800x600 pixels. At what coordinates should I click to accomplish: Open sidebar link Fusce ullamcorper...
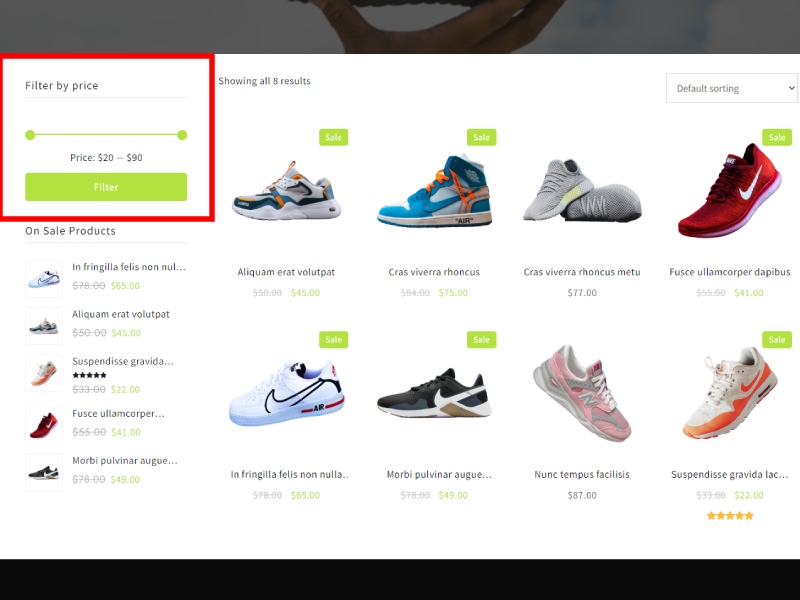tap(118, 413)
